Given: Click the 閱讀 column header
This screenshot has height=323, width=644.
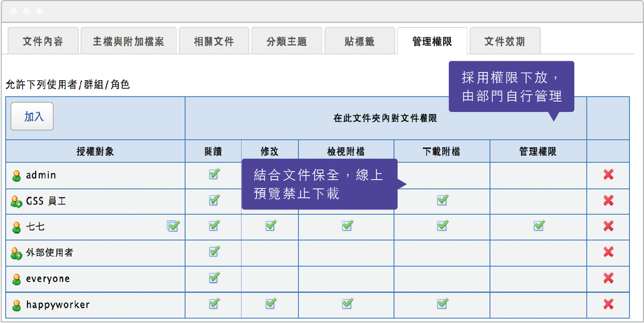Looking at the screenshot, I should [x=213, y=152].
